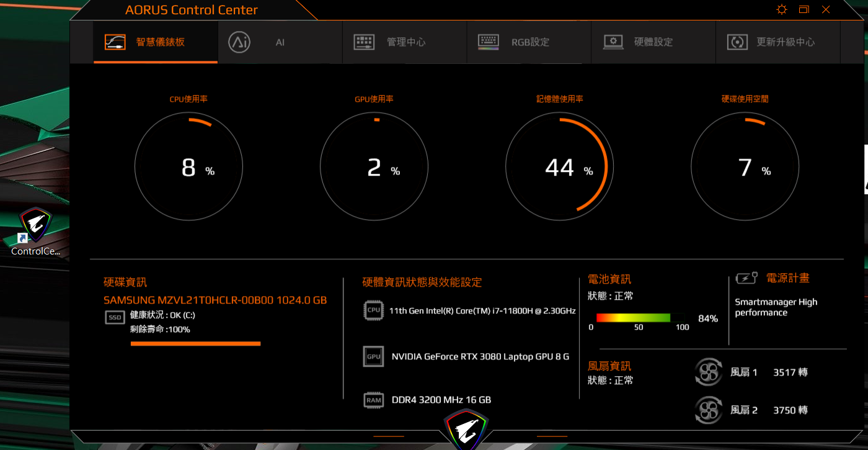Click the AORUS Control Center title
The width and height of the screenshot is (868, 450).
tap(192, 10)
